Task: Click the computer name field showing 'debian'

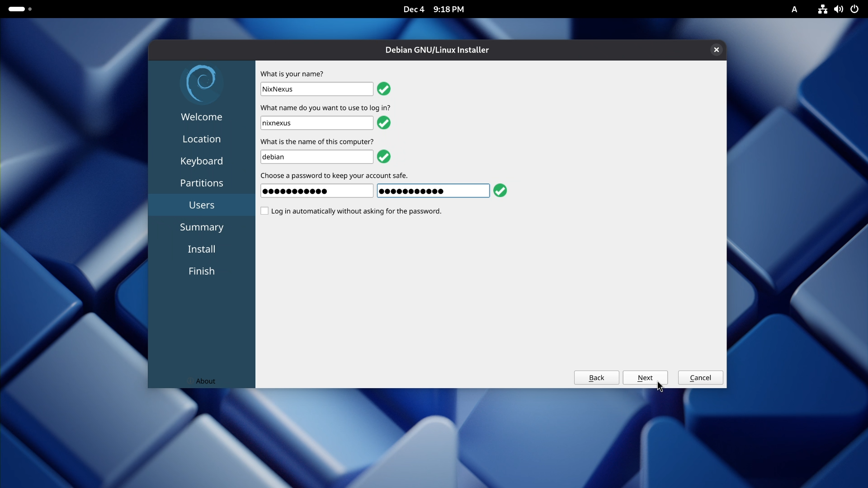Action: coord(316,156)
